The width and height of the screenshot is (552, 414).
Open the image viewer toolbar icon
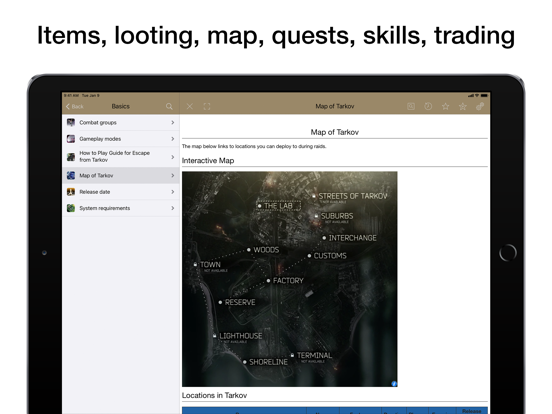tap(411, 106)
